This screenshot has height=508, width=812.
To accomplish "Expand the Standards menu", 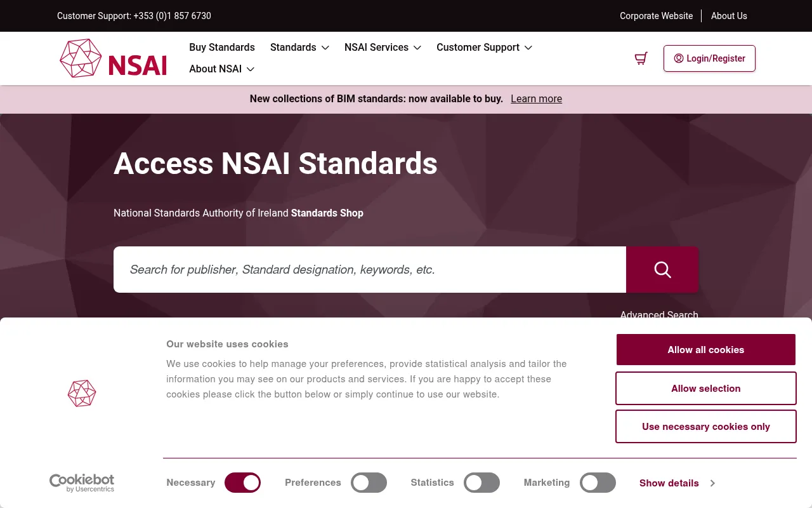I will pyautogui.click(x=299, y=48).
